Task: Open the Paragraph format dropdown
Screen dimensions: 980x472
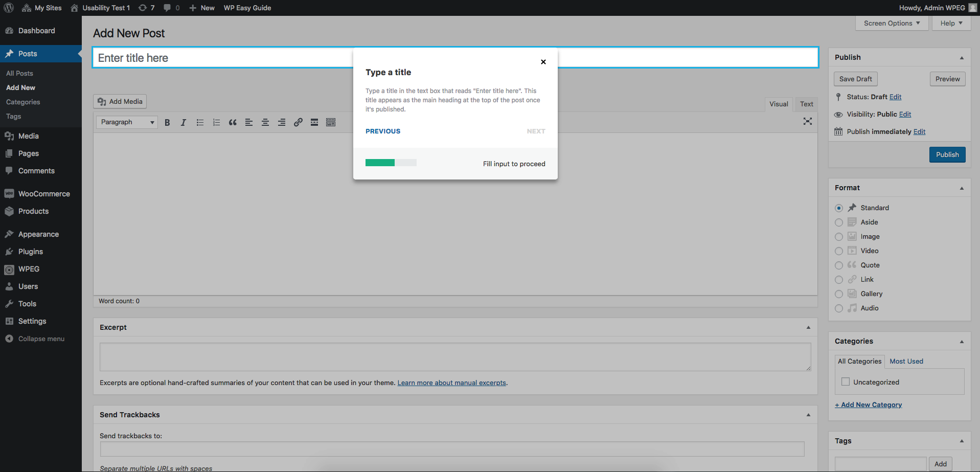Action: [127, 122]
